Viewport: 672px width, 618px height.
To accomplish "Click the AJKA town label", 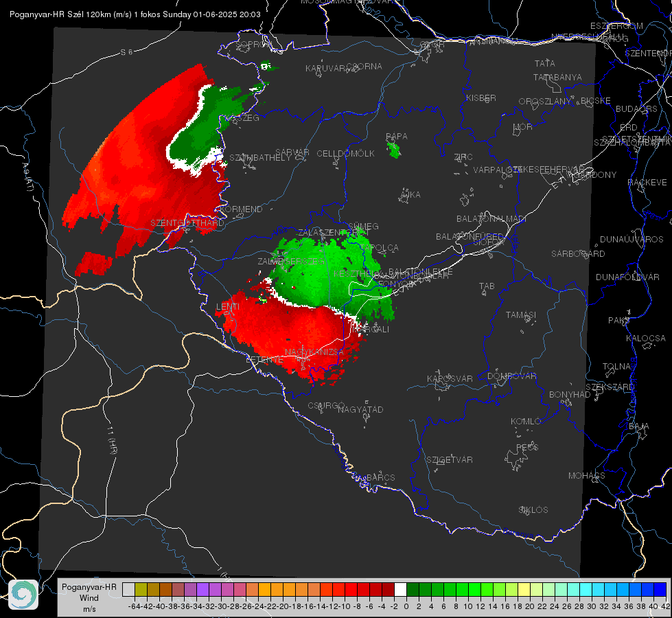I will click(410, 195).
